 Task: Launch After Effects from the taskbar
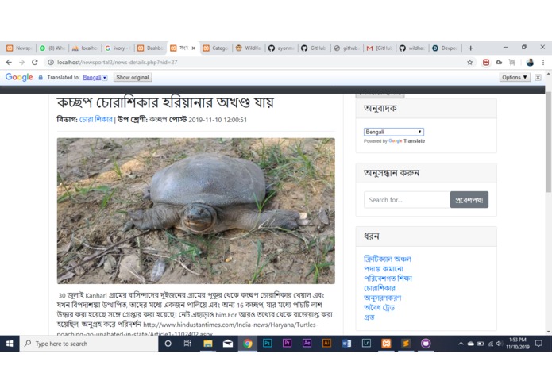(x=307, y=343)
